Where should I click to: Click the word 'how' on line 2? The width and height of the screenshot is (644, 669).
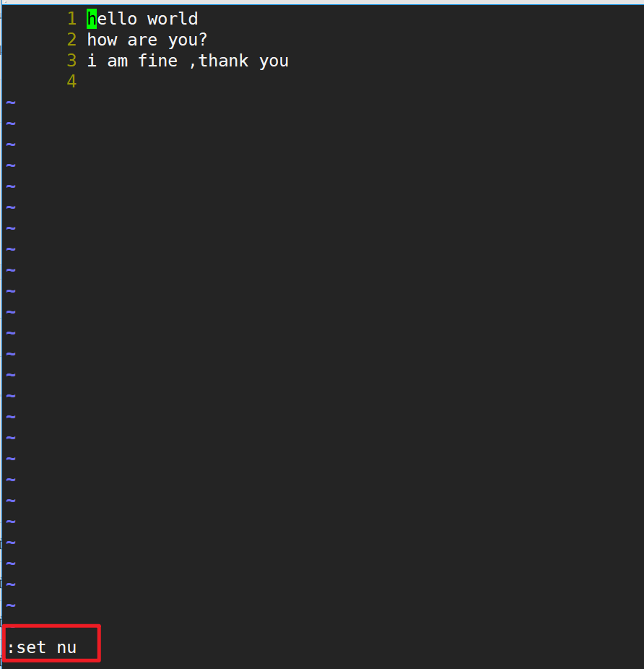click(103, 40)
